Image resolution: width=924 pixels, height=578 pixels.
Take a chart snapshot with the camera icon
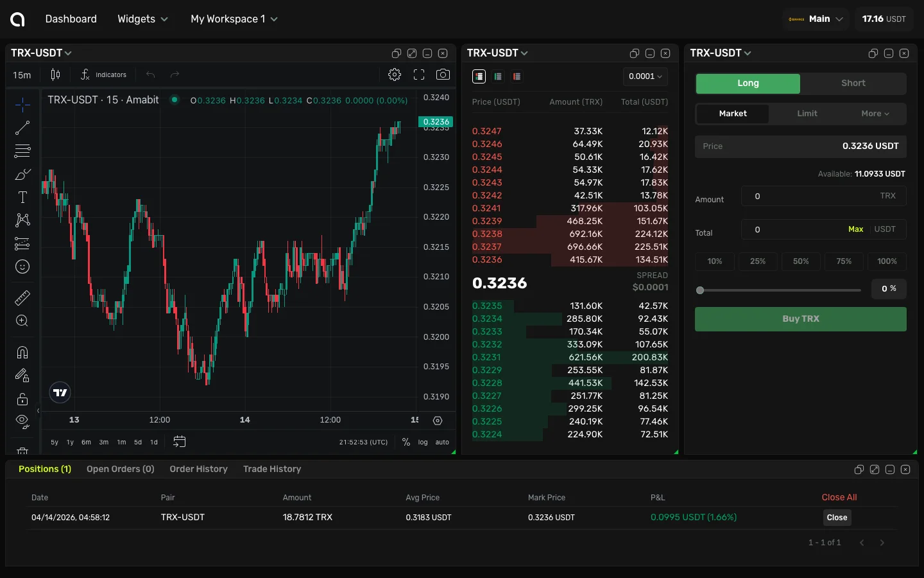pos(443,74)
